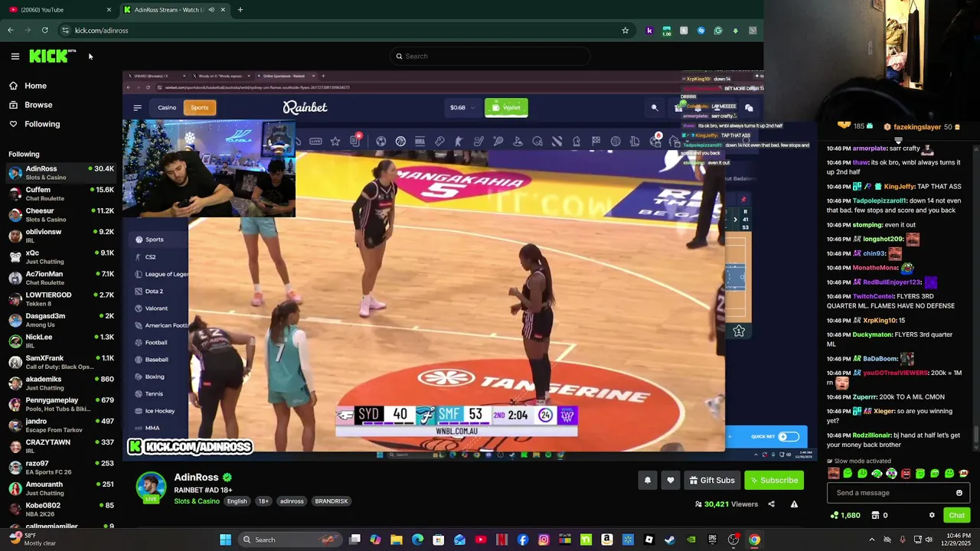Click the 18+ tag

(x=263, y=501)
